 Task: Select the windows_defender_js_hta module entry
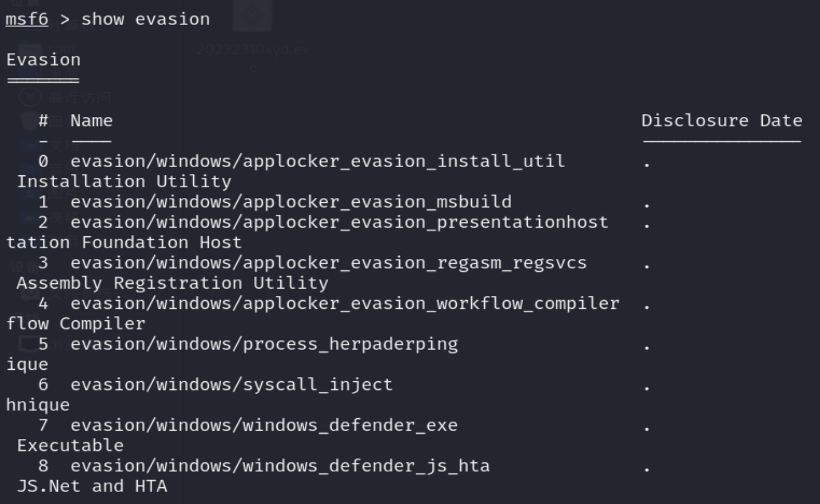(280, 466)
